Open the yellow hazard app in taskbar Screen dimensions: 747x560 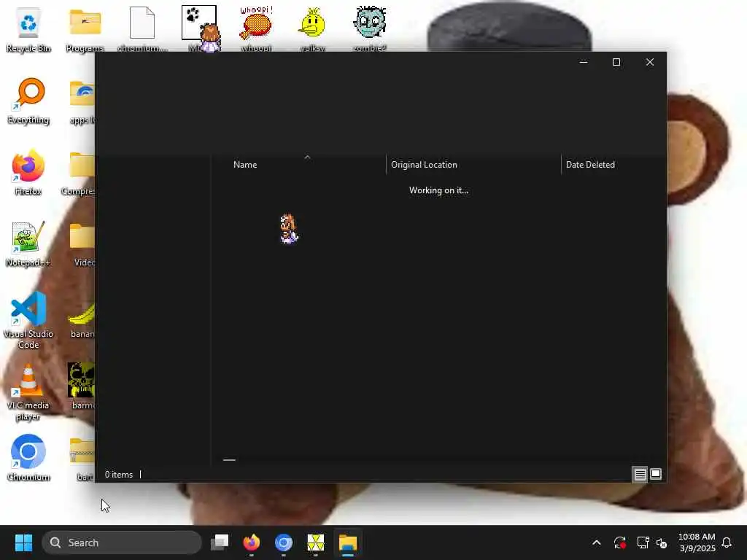point(315,542)
